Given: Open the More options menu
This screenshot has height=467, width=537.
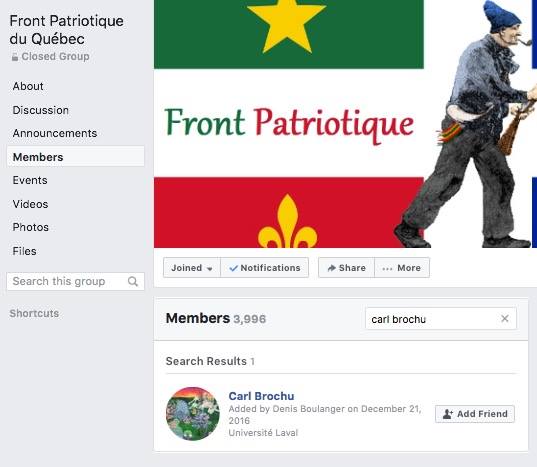Looking at the screenshot, I should 402,268.
